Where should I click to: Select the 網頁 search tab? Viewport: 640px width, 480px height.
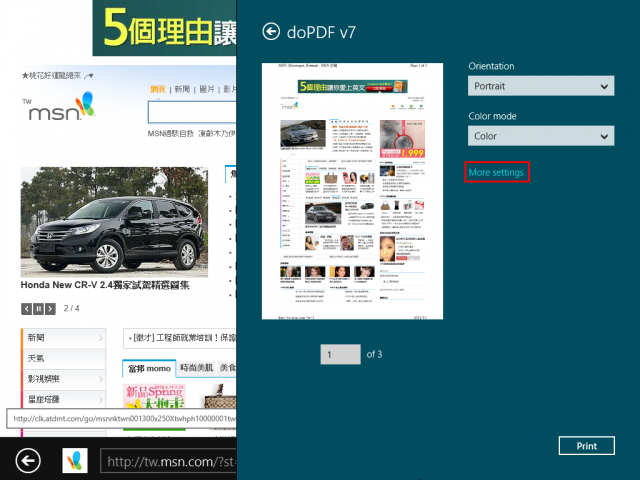tap(158, 89)
